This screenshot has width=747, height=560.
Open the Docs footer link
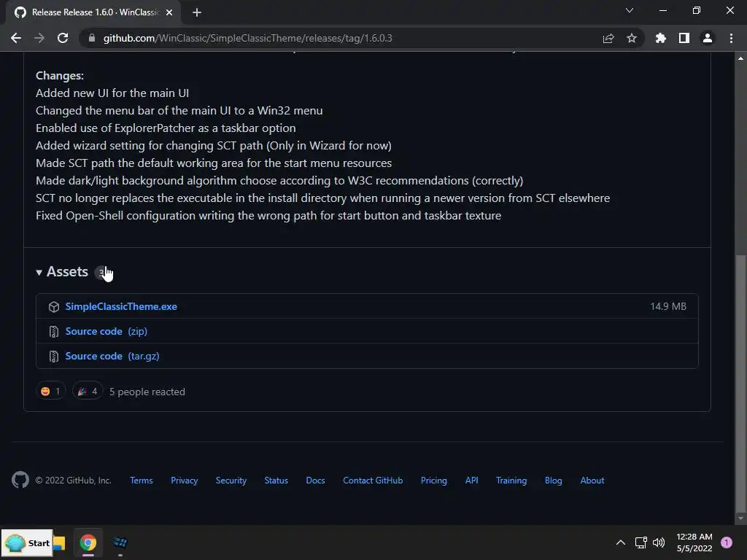(x=315, y=481)
